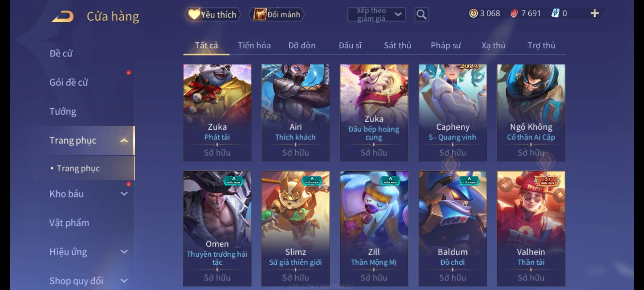Collapse the Trang phục sidebar section
This screenshot has height=290, width=644.
[x=124, y=140]
